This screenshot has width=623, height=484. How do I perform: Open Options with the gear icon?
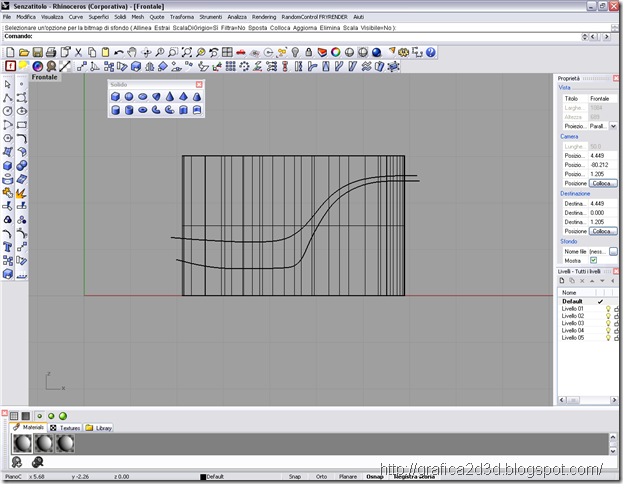(404, 52)
